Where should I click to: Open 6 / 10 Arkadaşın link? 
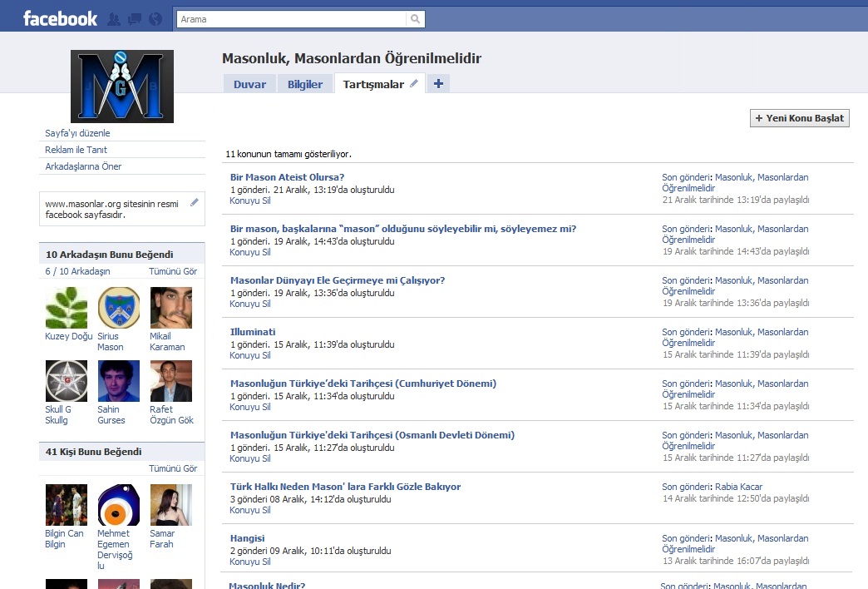click(x=77, y=271)
